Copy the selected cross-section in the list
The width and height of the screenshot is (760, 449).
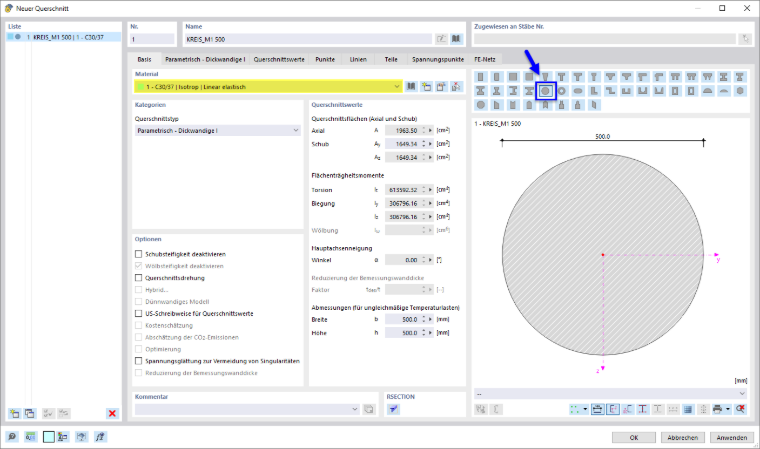tap(30, 413)
